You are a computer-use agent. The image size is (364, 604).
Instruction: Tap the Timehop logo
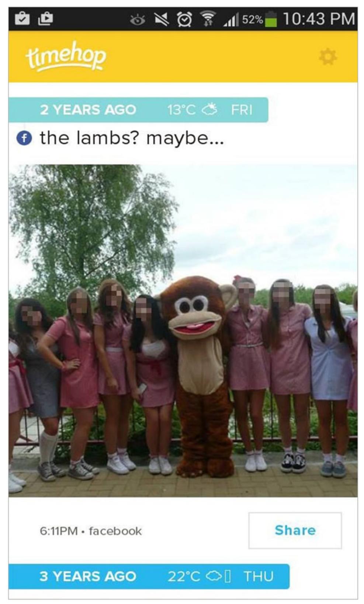(x=66, y=56)
